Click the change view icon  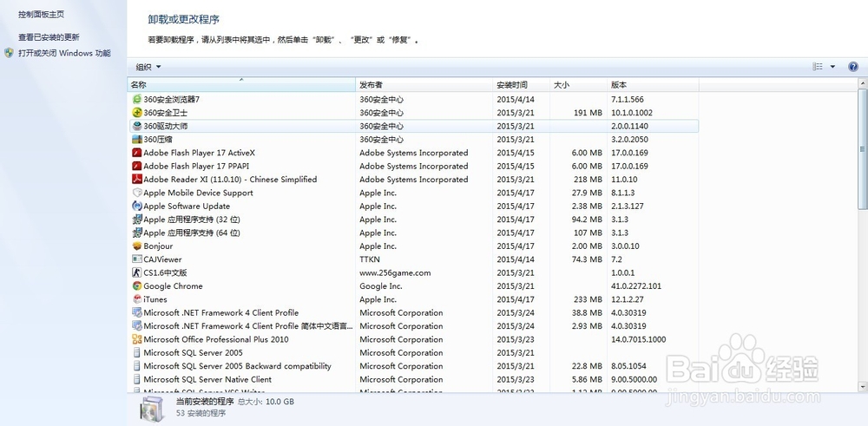point(818,67)
